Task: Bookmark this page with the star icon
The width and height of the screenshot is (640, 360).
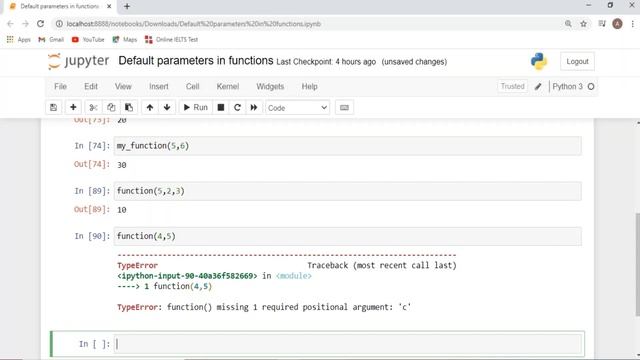Action: [584, 24]
